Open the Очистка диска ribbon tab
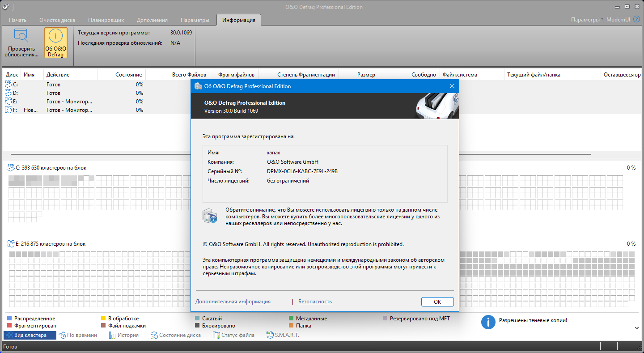Image resolution: width=644 pixels, height=353 pixels. pyautogui.click(x=57, y=20)
